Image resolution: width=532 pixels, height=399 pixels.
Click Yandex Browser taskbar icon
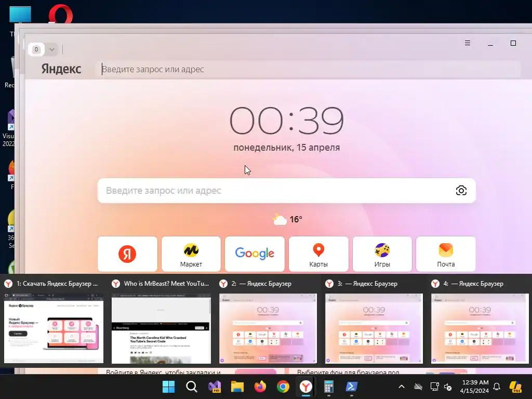[x=305, y=387]
